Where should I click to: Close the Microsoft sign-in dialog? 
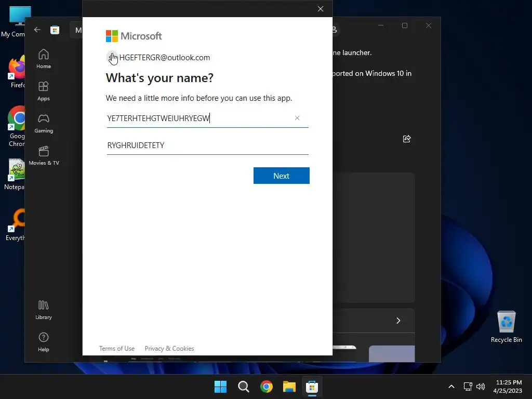(x=320, y=9)
